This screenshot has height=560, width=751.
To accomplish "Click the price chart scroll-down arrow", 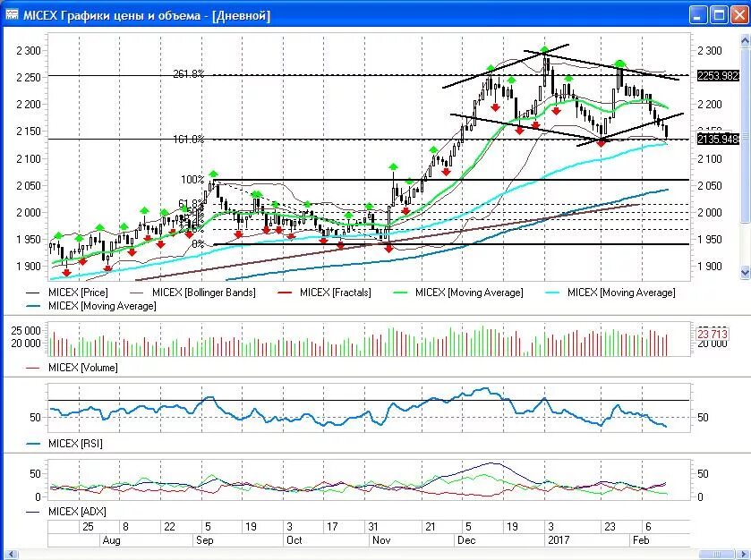I will [745, 272].
